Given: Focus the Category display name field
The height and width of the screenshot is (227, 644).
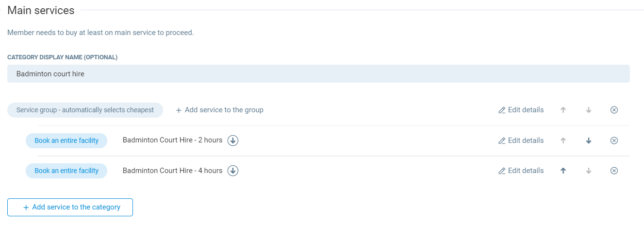Looking at the screenshot, I should pyautogui.click(x=318, y=74).
